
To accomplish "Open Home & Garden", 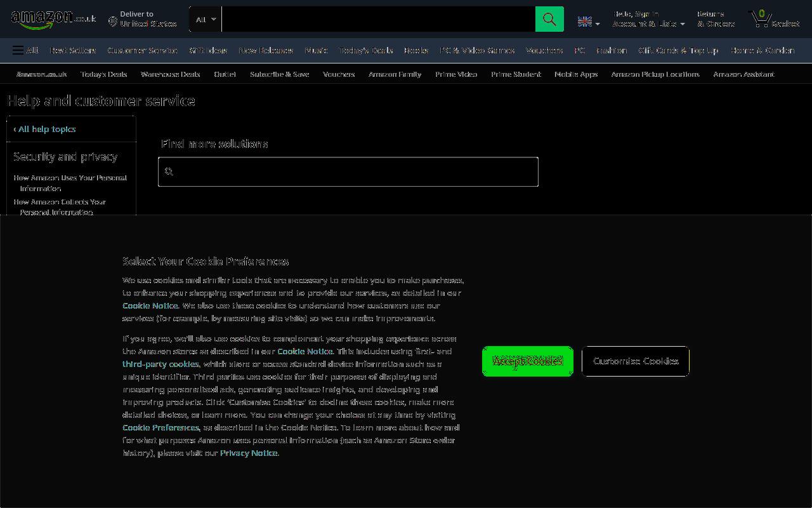I will [762, 50].
